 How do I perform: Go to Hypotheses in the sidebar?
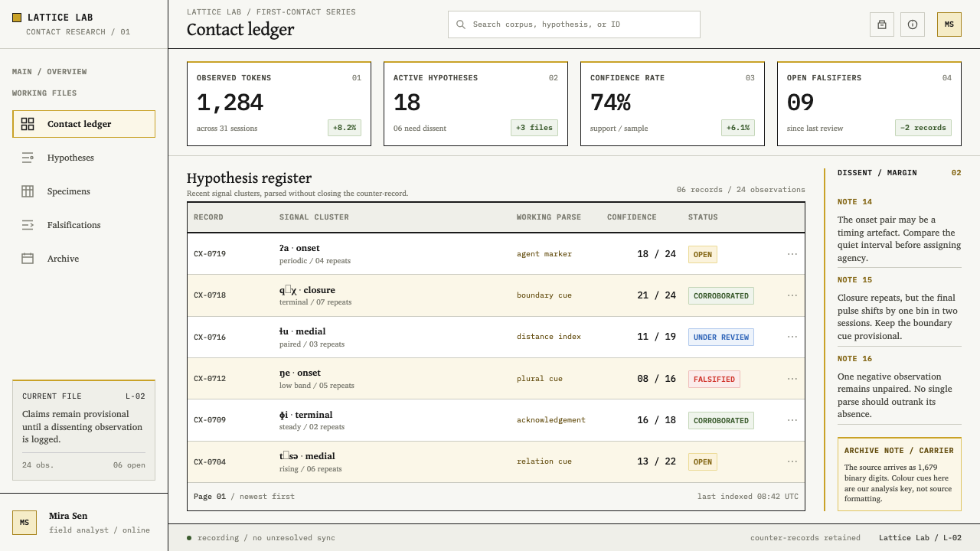pos(84,158)
